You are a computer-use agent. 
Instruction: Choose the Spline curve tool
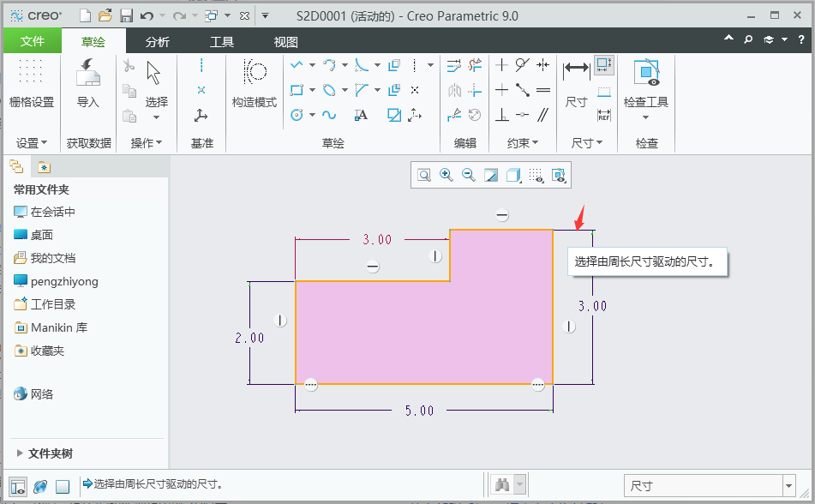(x=329, y=115)
